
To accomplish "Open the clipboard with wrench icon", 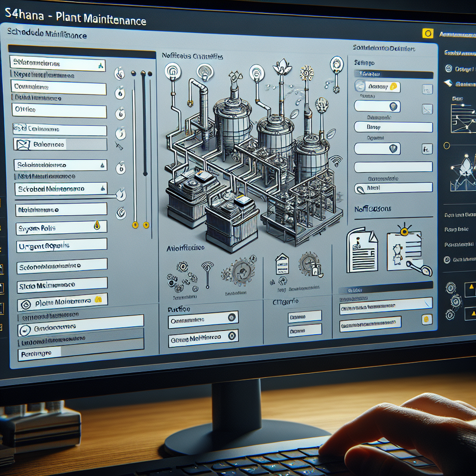I will tap(403, 249).
